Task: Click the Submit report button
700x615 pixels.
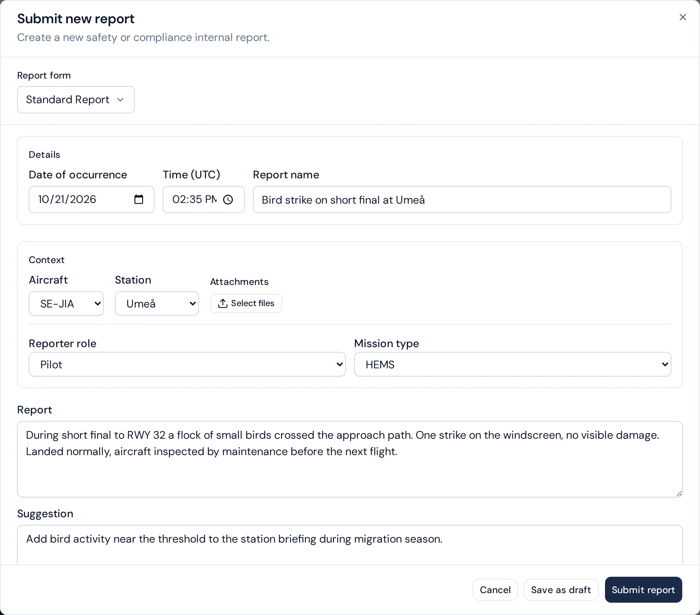Action: pyautogui.click(x=643, y=590)
